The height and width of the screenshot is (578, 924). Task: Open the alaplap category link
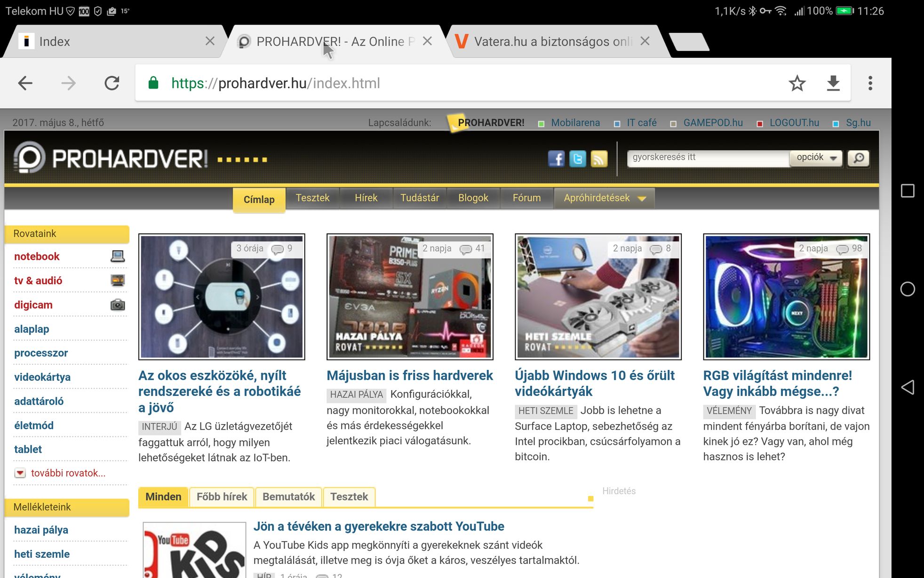32,329
